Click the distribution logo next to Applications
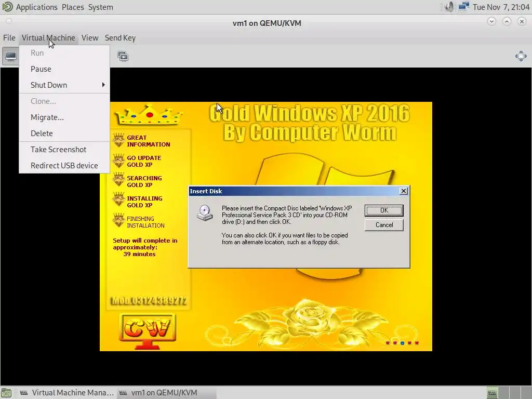The width and height of the screenshot is (532, 399). coord(7,7)
